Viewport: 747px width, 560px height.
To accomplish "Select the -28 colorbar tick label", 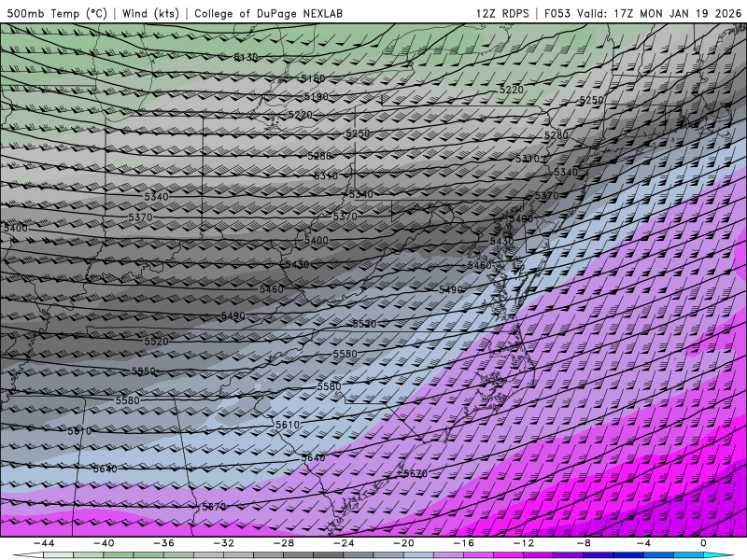I will tap(284, 543).
